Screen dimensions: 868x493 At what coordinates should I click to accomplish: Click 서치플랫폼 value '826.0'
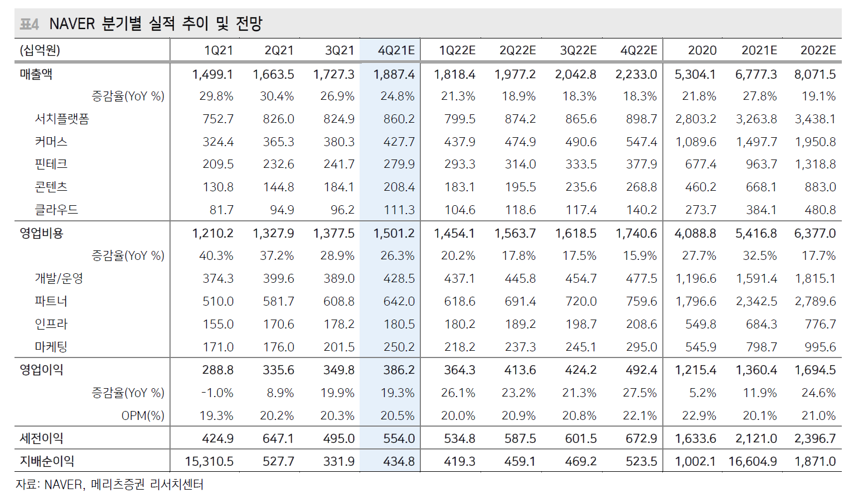pos(279,119)
